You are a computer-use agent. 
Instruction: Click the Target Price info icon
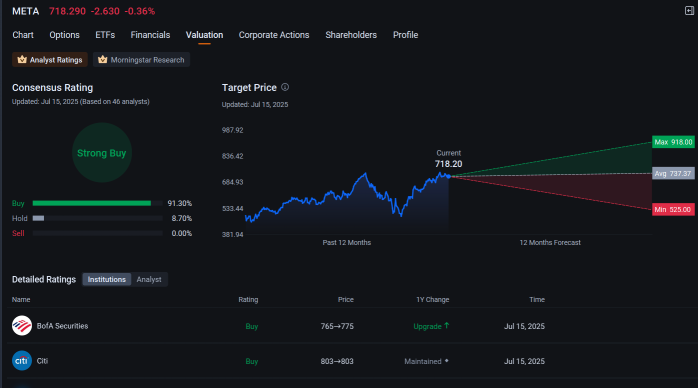coord(285,87)
